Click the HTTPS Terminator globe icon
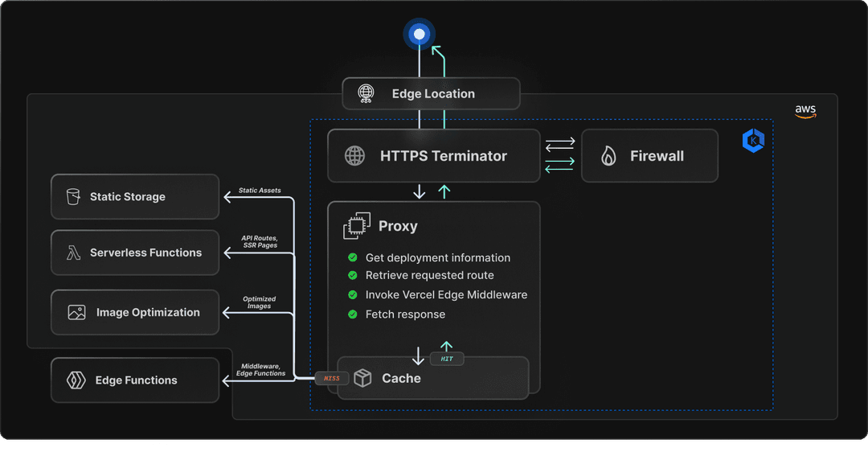Image resolution: width=868 pixels, height=452 pixels. click(x=355, y=156)
